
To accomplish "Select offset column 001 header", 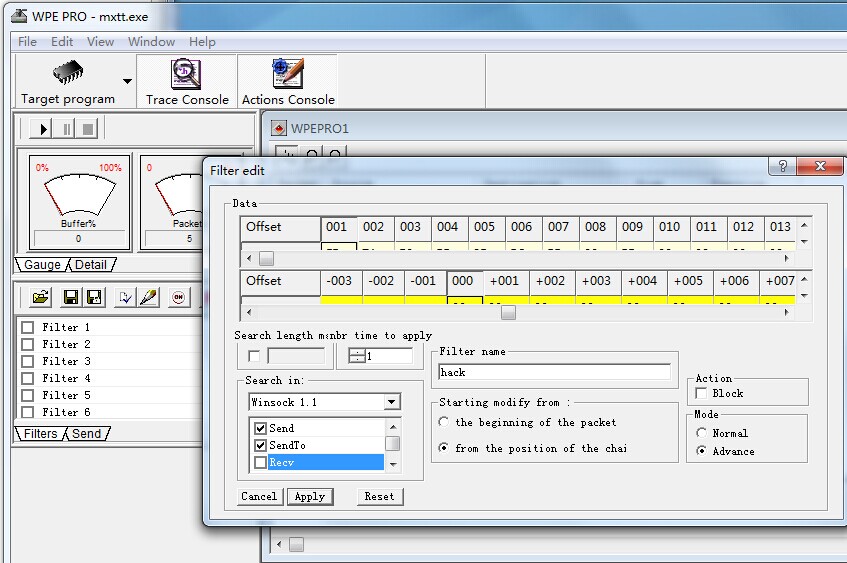I will click(x=339, y=227).
